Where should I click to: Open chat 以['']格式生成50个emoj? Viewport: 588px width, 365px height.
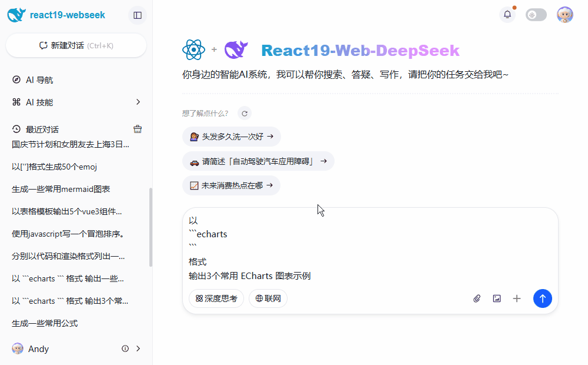point(54,167)
